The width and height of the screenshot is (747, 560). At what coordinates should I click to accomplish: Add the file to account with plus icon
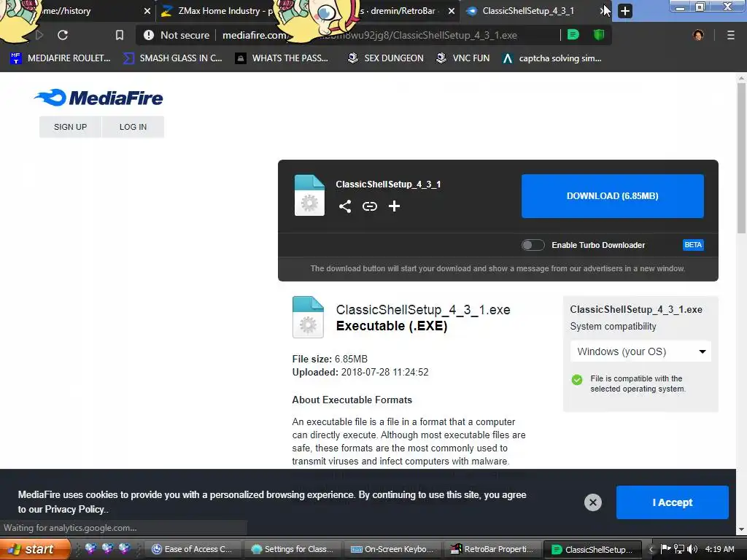tap(394, 206)
